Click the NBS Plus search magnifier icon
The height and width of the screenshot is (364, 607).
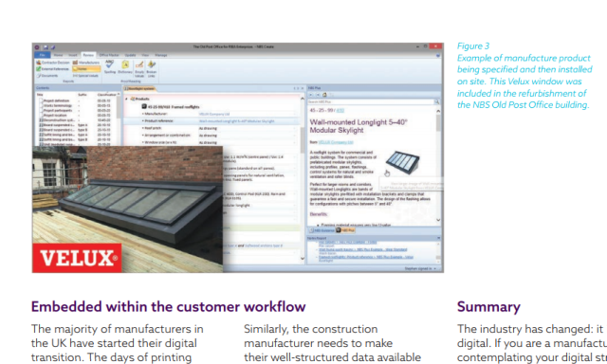tap(436, 102)
